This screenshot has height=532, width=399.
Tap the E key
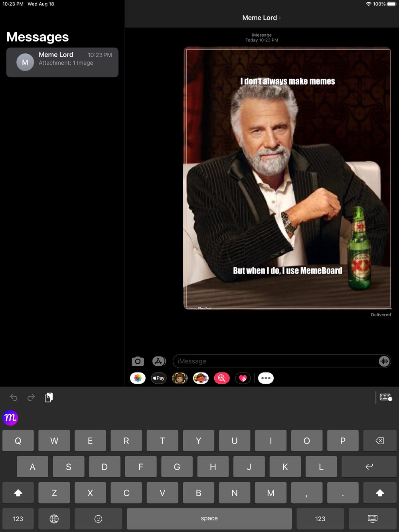coord(90,441)
